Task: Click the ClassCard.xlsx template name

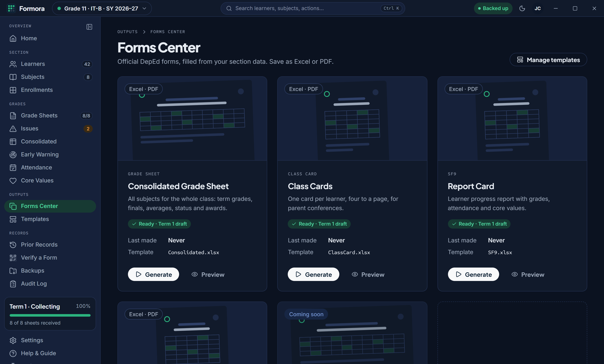Action: click(x=349, y=252)
